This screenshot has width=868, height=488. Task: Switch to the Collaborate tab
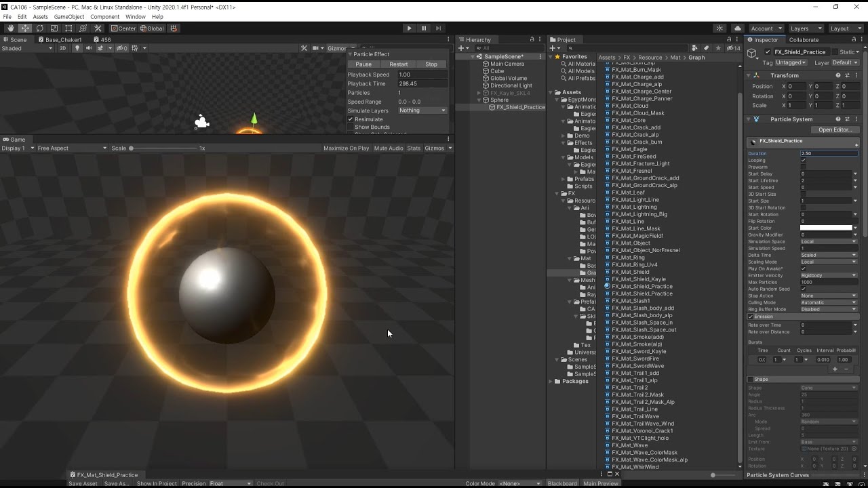(x=804, y=40)
